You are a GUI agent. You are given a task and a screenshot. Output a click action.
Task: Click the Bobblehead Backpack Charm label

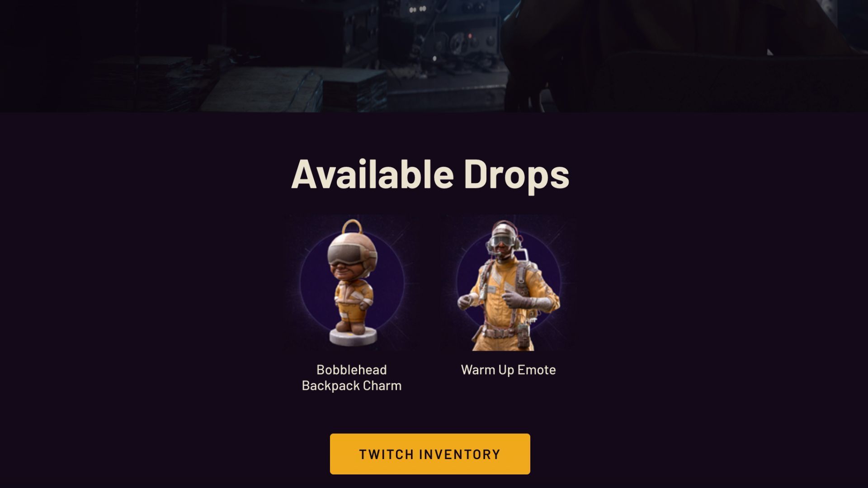tap(352, 378)
